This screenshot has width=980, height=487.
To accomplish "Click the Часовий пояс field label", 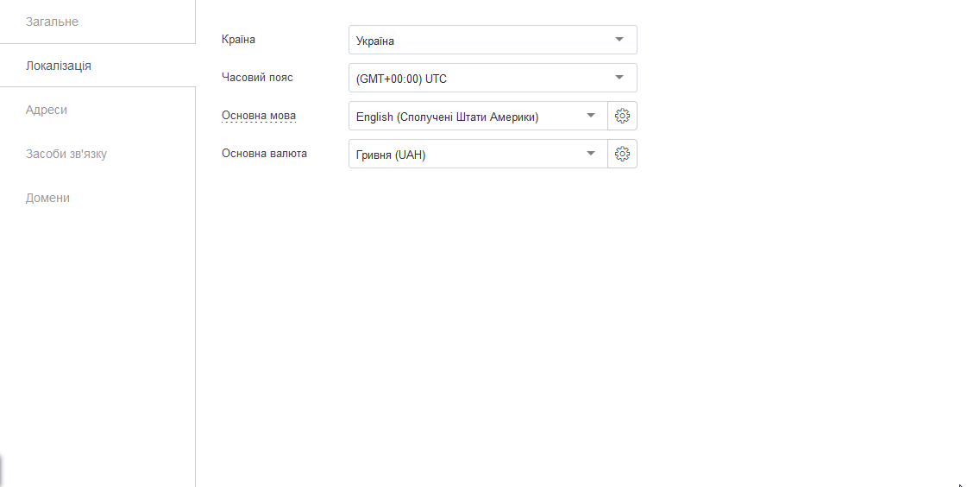I will [257, 78].
